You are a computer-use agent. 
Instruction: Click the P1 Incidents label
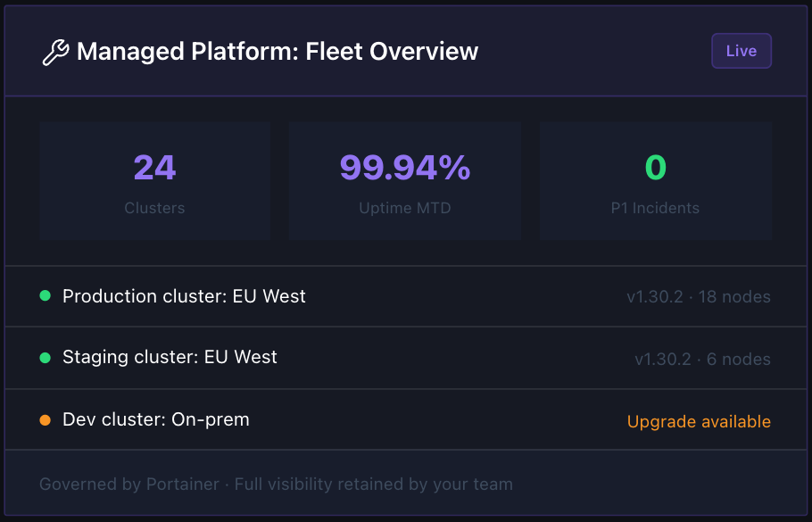(x=655, y=208)
